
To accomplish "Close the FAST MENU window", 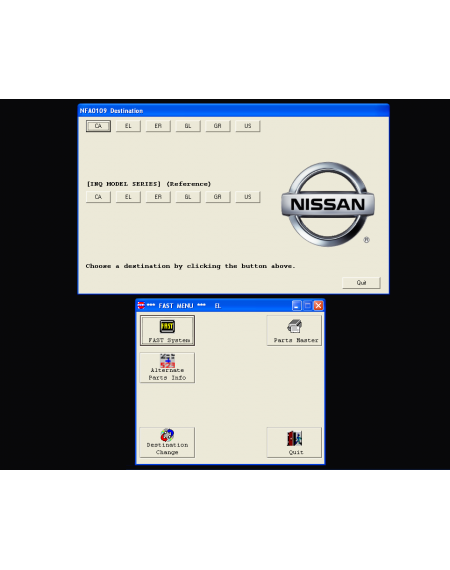I will coord(318,306).
